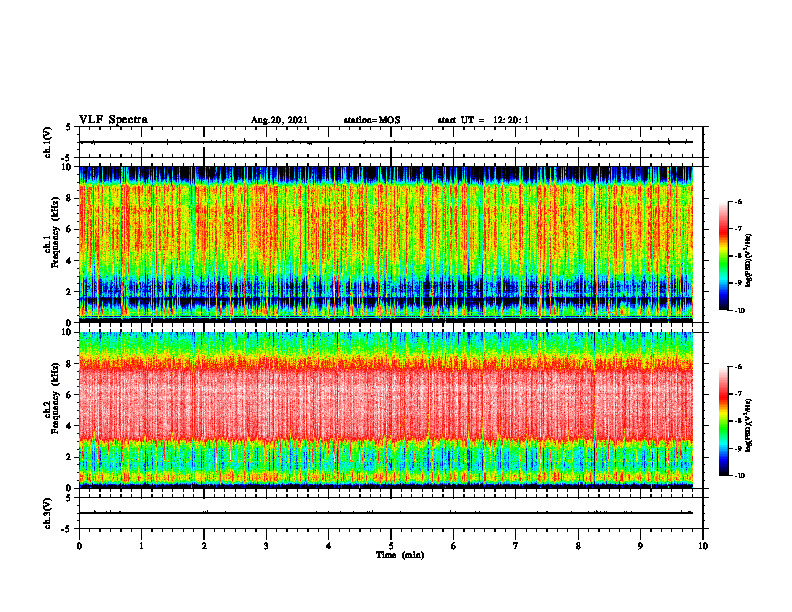The image size is (792, 612).
Task: Select the ch.1 "Frequency (kHz)" axis label
Action: click(x=54, y=232)
